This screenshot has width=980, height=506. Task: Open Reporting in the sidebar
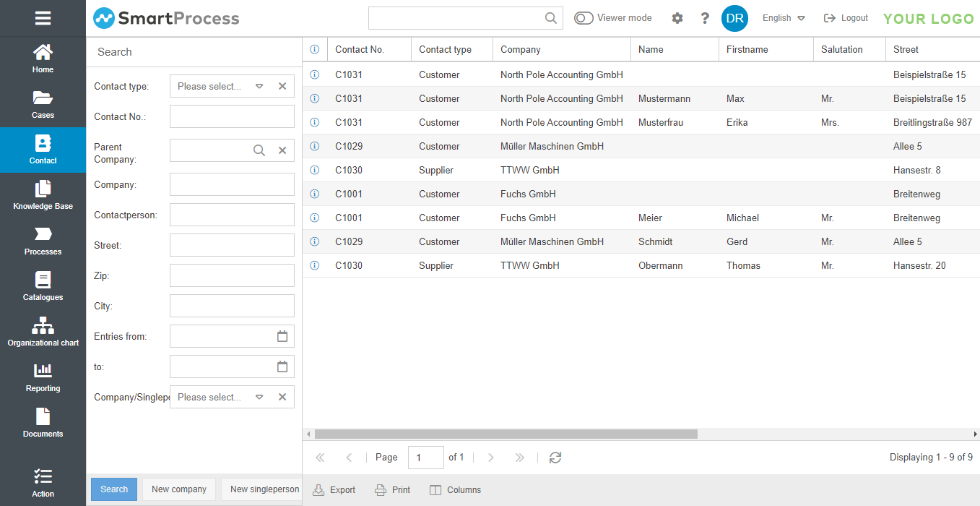(x=43, y=377)
